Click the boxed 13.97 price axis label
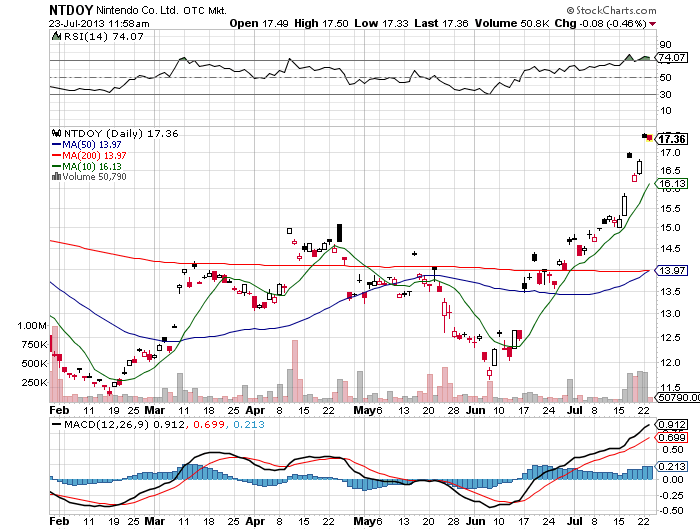Screen dimensions: 700x530 pos(672,270)
